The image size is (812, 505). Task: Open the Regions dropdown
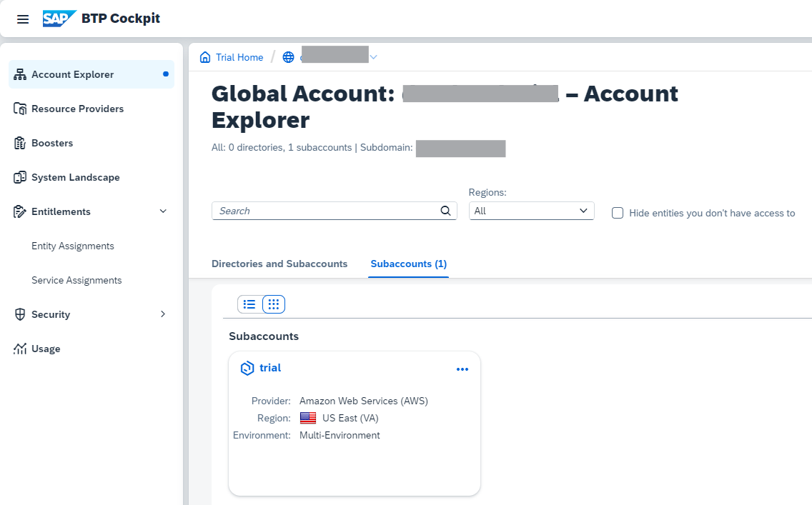[x=531, y=211]
